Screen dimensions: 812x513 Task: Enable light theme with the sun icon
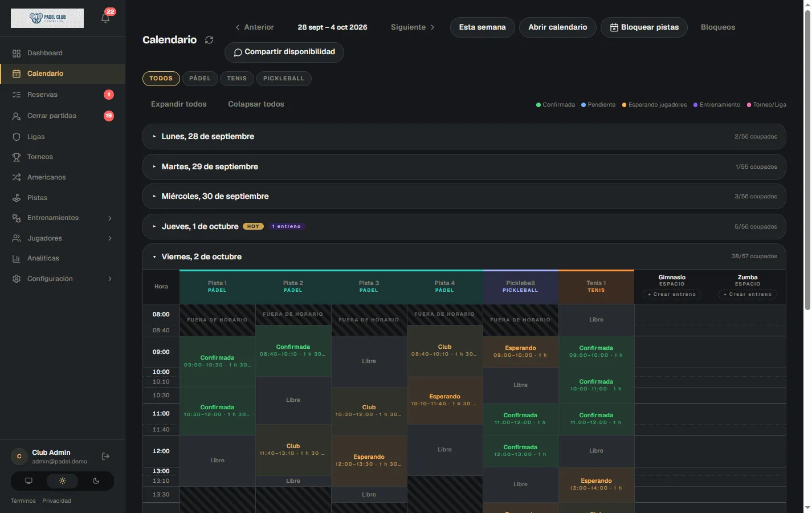(63, 481)
